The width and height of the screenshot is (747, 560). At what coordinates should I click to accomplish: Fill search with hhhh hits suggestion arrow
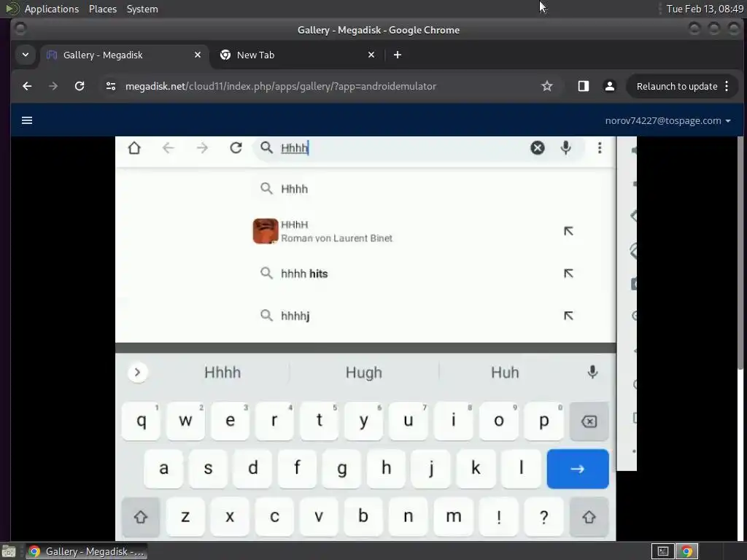568,273
